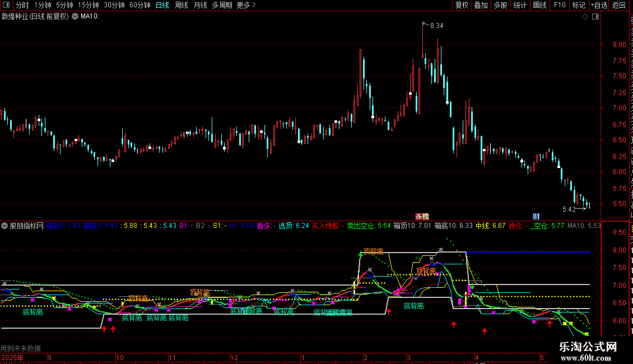The width and height of the screenshot is (633, 364).
Task: Switch to 周线 weekly chart
Action: coord(181,5)
